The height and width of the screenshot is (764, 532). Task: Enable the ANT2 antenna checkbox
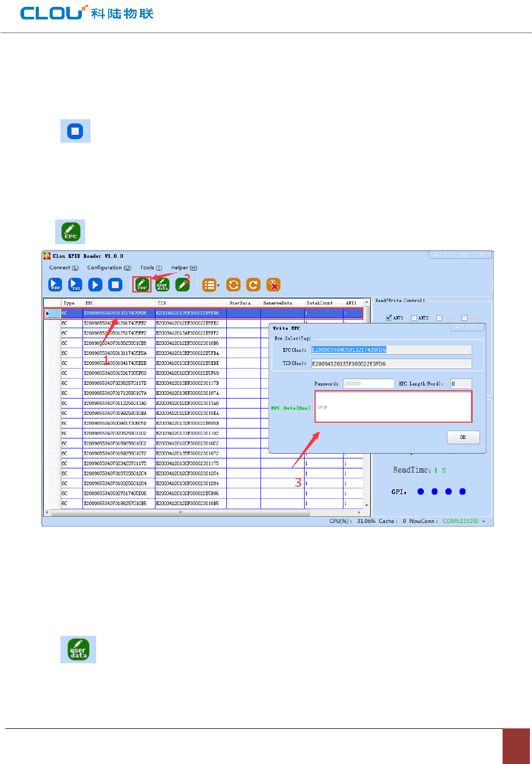(x=414, y=318)
